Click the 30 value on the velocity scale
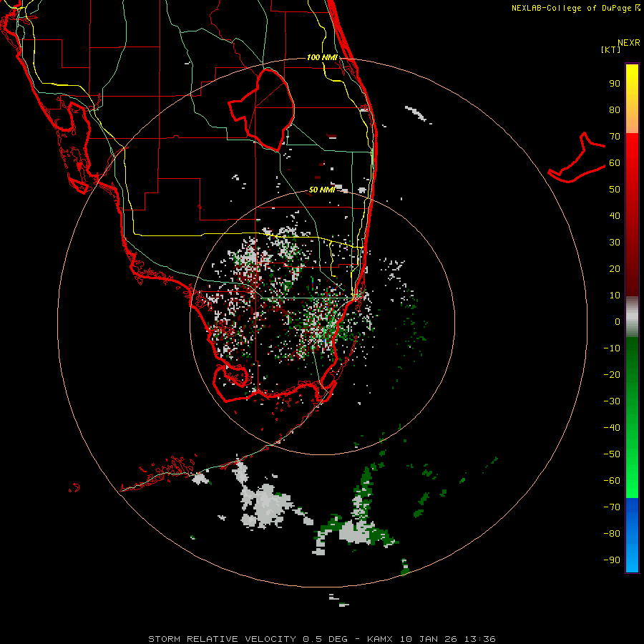This screenshot has width=644, height=644. (615, 243)
